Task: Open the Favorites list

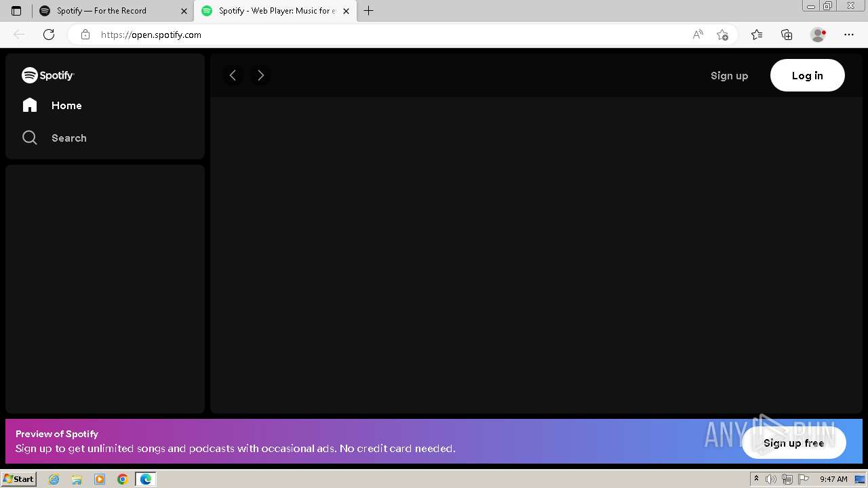Action: tap(757, 35)
